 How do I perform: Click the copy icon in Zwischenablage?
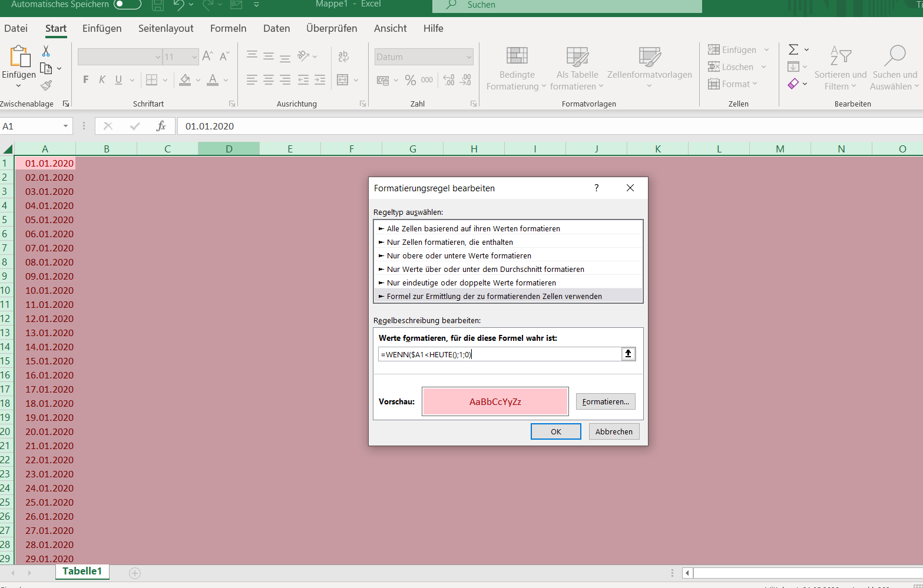(46, 68)
